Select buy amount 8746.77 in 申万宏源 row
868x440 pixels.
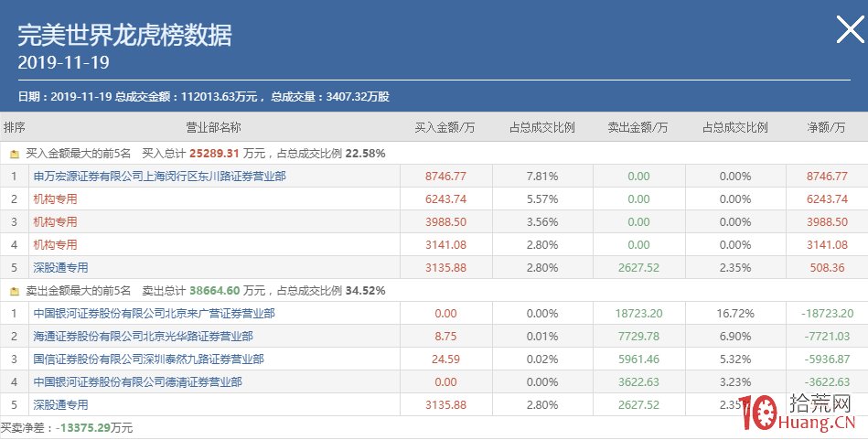pos(445,176)
